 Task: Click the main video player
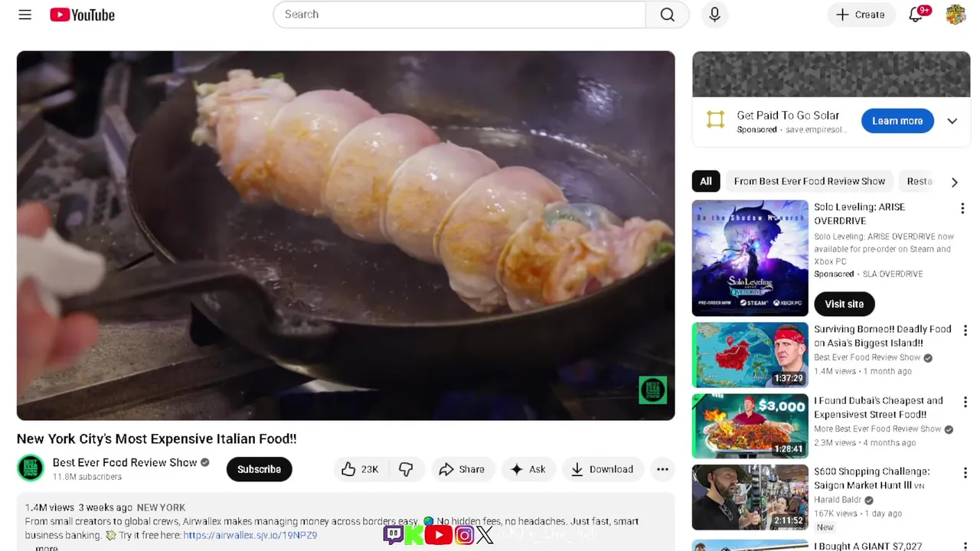(345, 236)
